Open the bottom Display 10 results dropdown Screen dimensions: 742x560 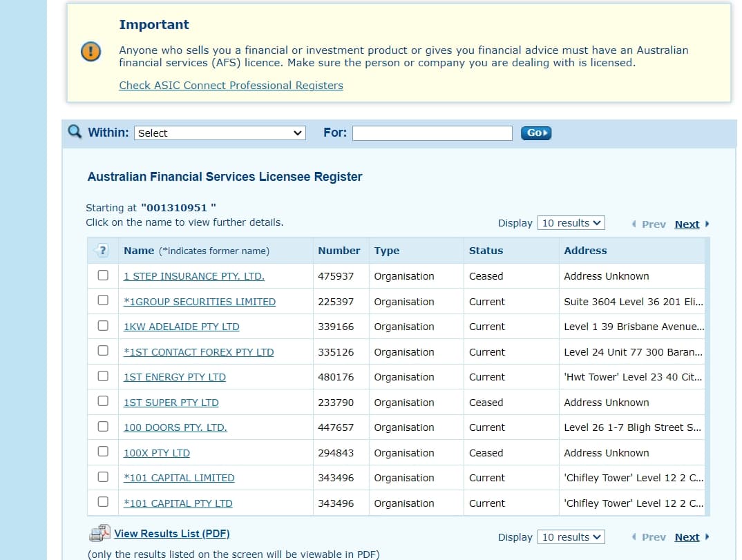pos(571,537)
